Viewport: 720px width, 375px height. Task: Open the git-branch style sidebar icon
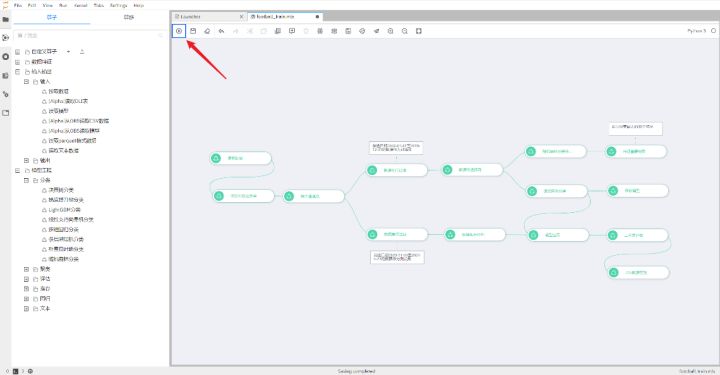click(6, 94)
